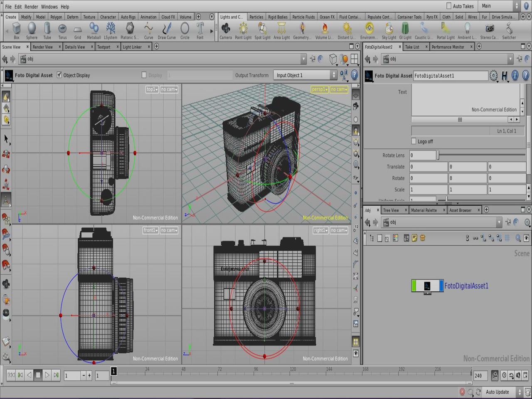532x399 pixels.
Task: Open the Render menu
Action: [x=31, y=7]
